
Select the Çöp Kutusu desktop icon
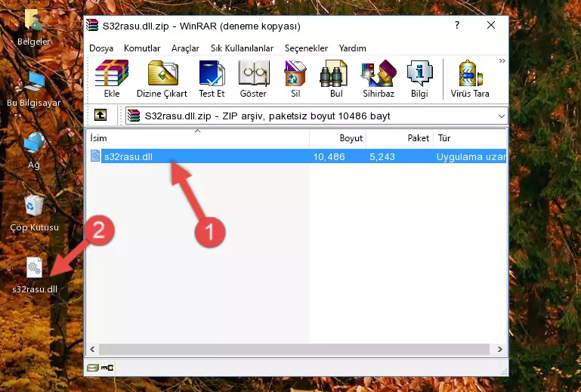pyautogui.click(x=34, y=214)
